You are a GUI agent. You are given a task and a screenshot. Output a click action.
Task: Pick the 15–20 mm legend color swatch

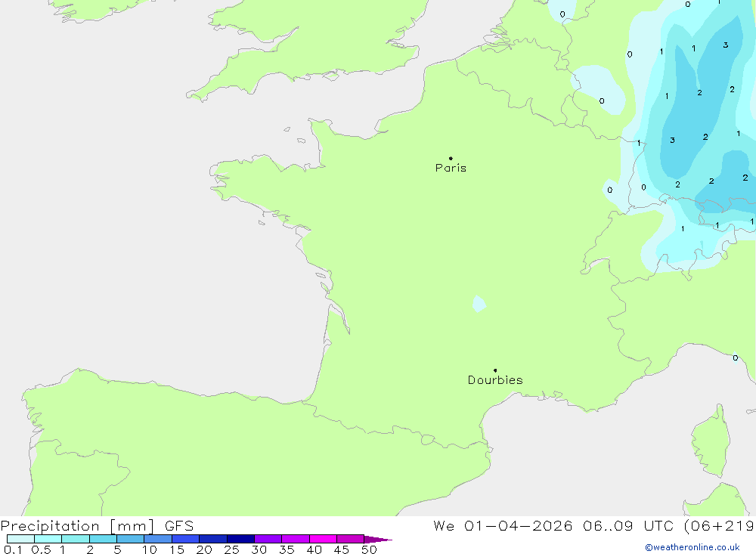tap(186, 539)
